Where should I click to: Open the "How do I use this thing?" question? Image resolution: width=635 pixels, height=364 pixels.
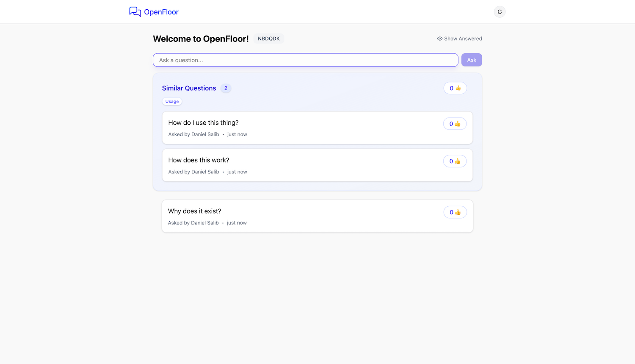(203, 123)
